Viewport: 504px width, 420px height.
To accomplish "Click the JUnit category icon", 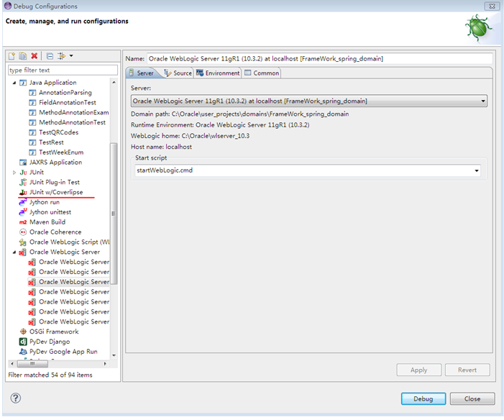I will point(23,173).
